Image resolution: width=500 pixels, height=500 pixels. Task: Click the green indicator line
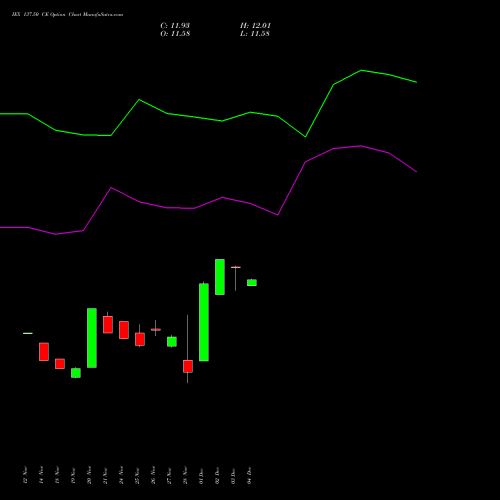click(x=208, y=118)
